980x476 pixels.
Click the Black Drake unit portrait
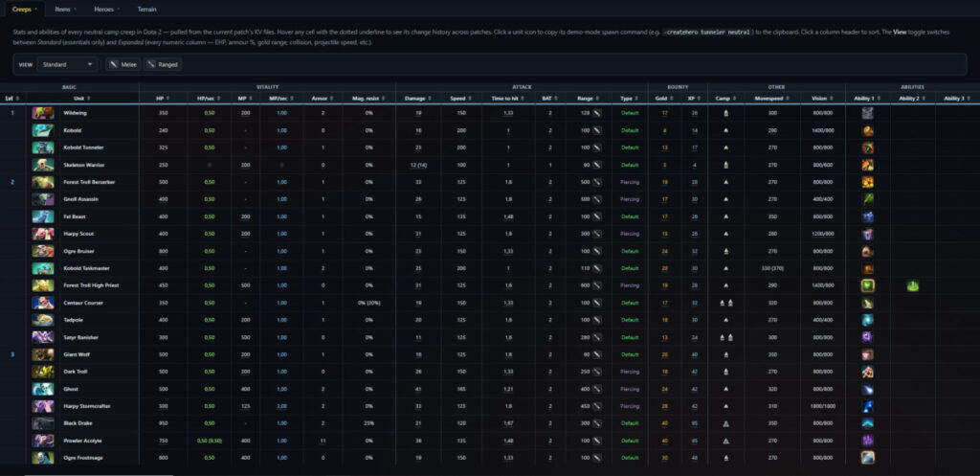[43, 423]
